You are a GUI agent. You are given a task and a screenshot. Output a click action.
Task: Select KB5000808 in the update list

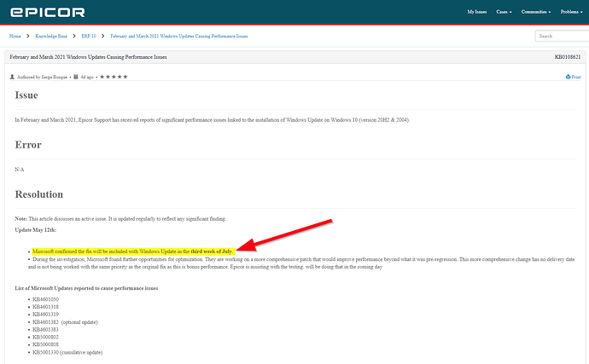45,344
